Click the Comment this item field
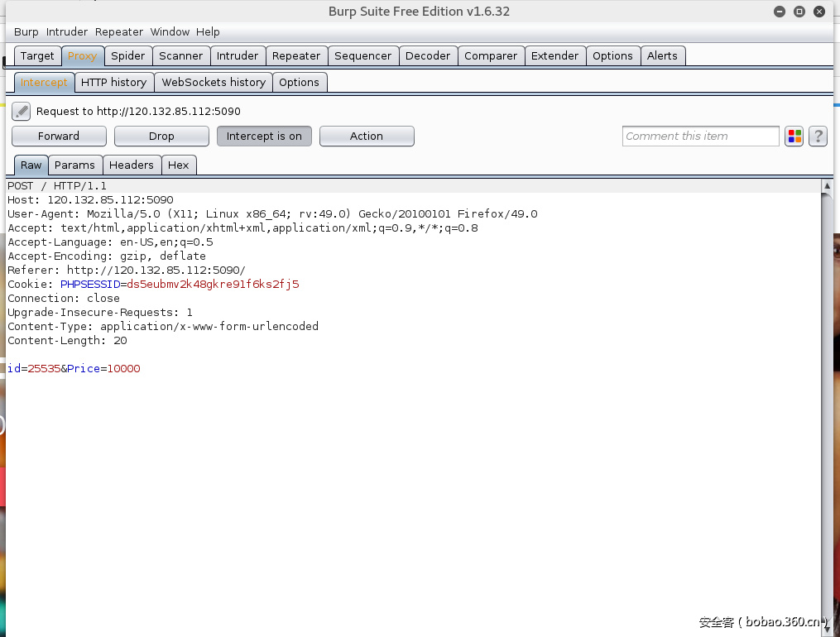The width and height of the screenshot is (840, 637). coord(700,136)
